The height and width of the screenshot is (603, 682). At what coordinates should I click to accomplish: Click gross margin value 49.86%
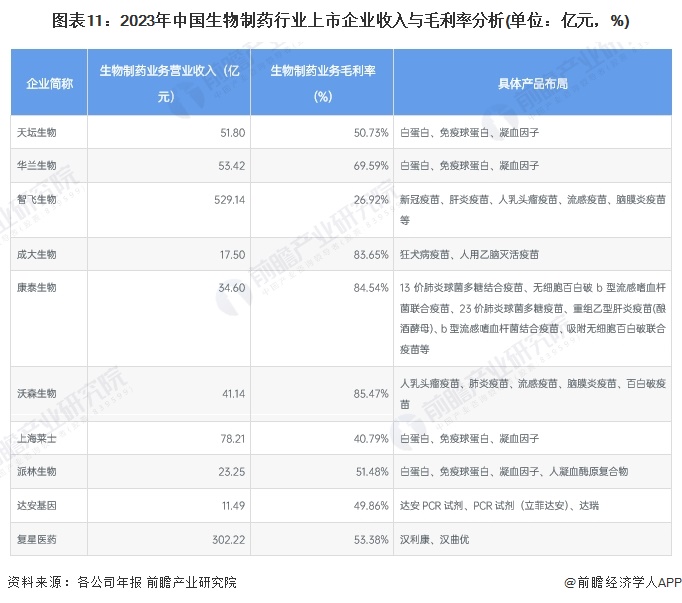pos(371,506)
